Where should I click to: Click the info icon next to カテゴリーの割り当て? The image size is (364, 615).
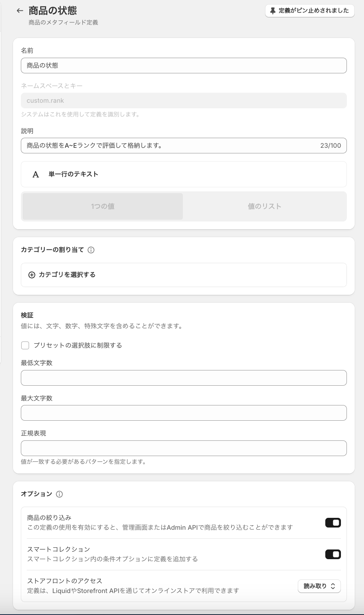tap(91, 250)
